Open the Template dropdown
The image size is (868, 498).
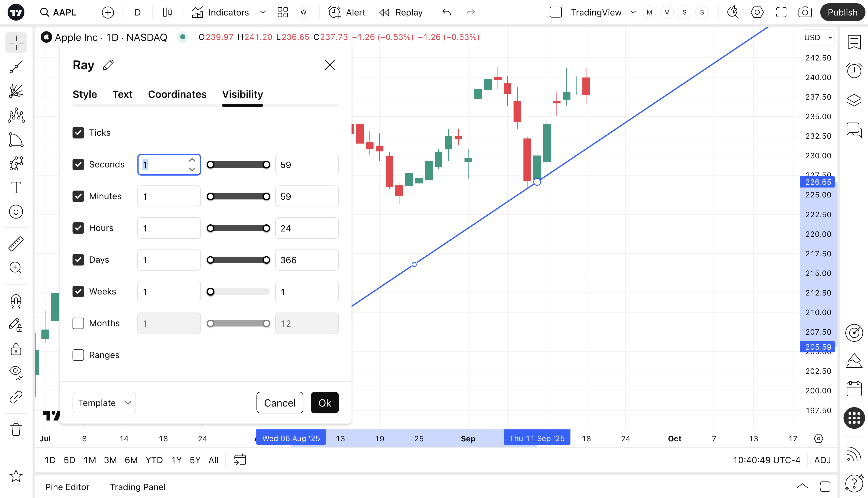[104, 402]
